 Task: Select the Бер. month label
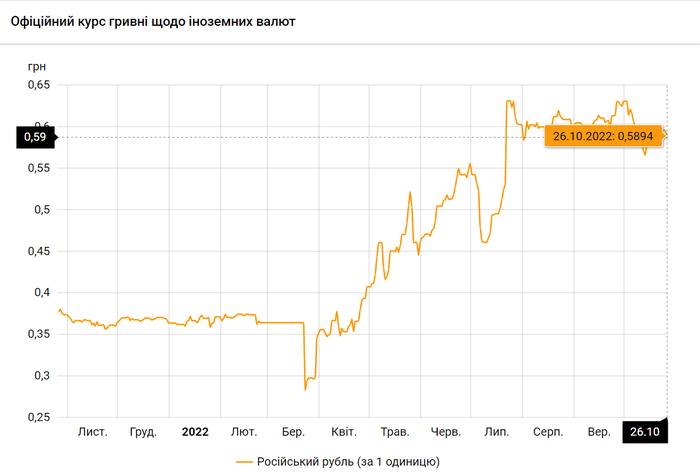click(293, 432)
